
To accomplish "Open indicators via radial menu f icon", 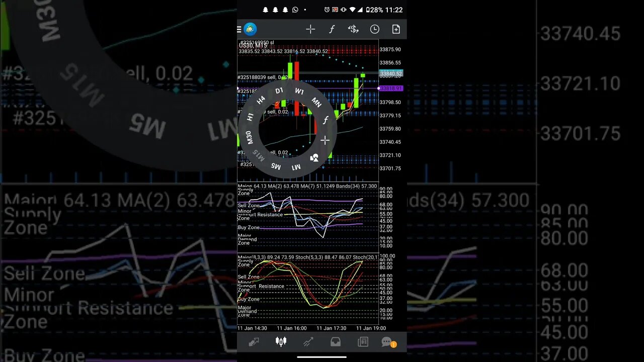I will 325,120.
